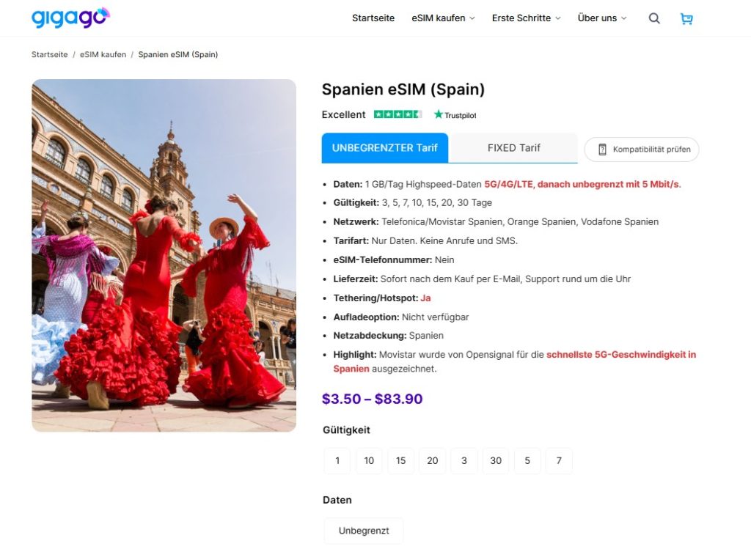Click the Tarifart: Nur Daten line
This screenshot has height=560, width=751.
pos(425,240)
